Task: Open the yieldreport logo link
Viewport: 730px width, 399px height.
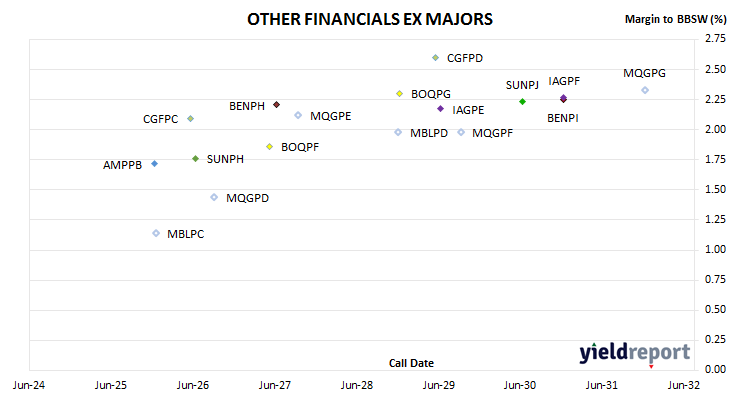Action: point(635,353)
